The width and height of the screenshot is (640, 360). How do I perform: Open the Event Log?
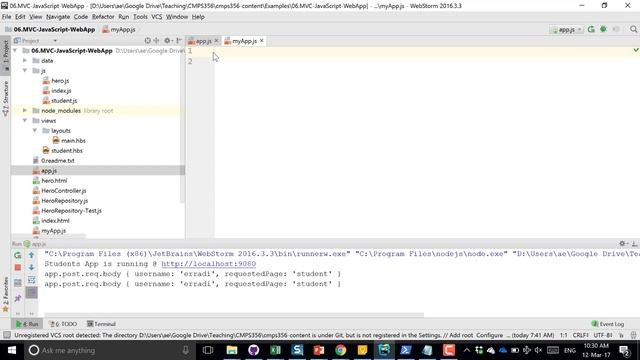[x=607, y=324]
